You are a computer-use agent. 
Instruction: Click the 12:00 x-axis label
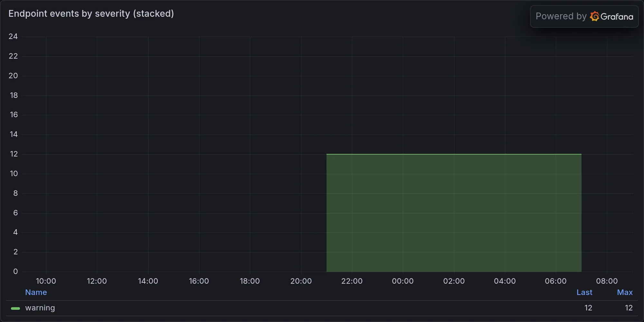click(97, 281)
